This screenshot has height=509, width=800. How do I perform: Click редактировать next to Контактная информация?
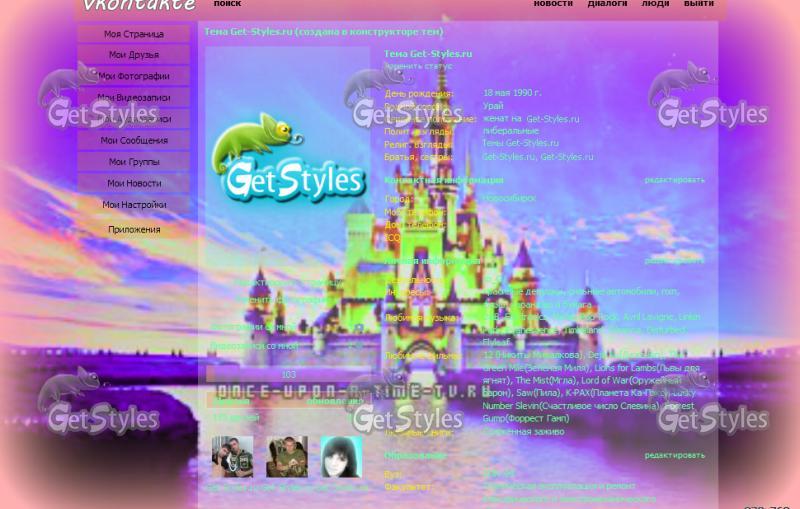pos(674,180)
